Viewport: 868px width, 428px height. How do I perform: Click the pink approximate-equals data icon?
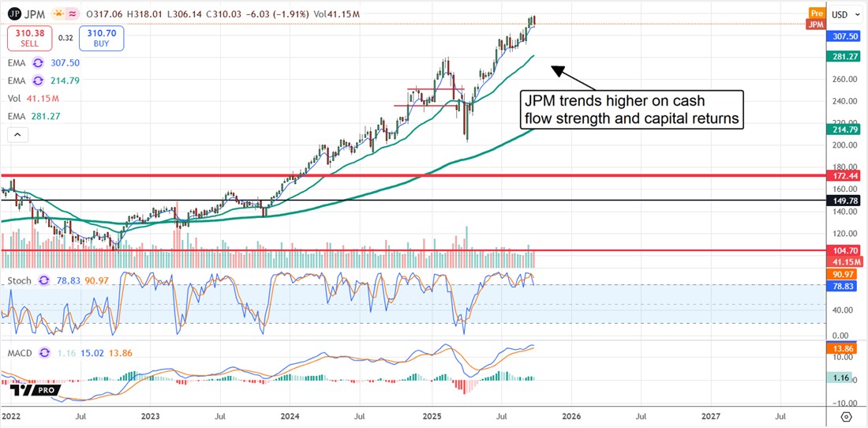(73, 13)
